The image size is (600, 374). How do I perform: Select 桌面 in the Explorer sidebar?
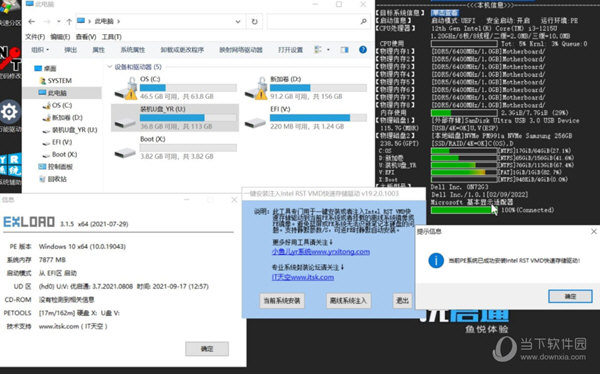coord(45,69)
